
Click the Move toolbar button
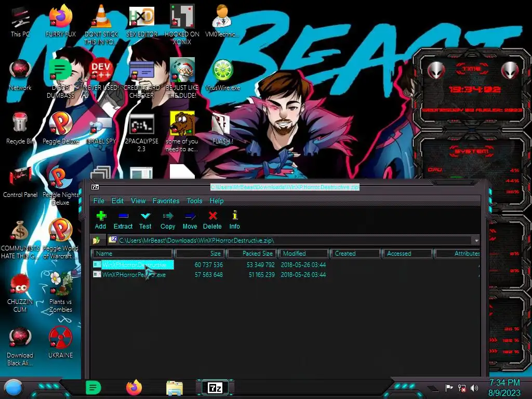[x=190, y=220]
